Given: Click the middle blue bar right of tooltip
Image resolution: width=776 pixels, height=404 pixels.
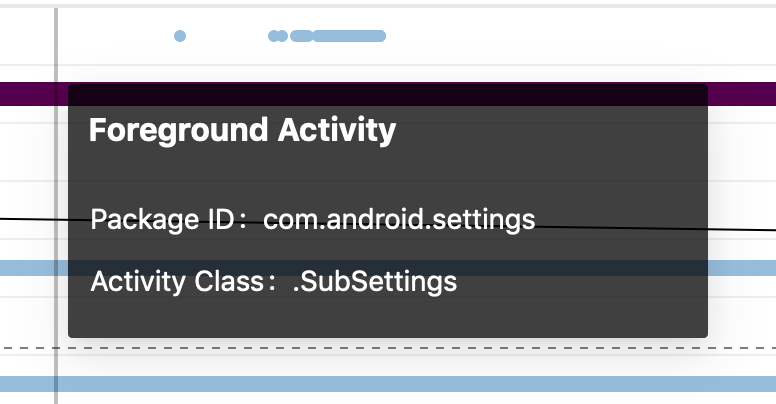Looking at the screenshot, I should 742,268.
